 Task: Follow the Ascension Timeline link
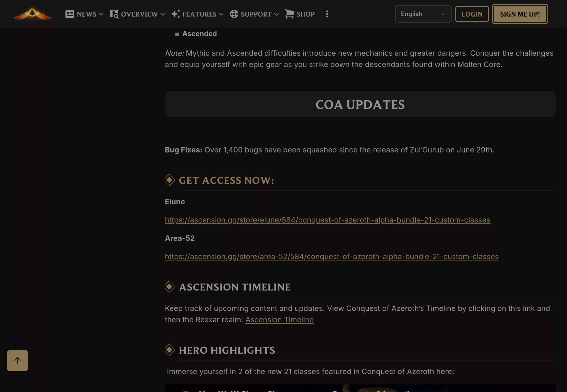279,319
